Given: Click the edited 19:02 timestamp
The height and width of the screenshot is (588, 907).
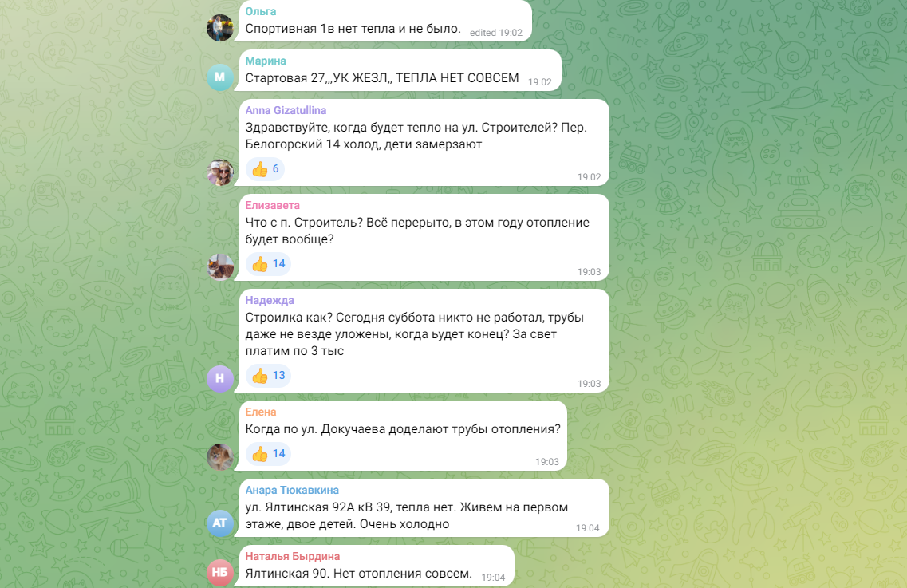Looking at the screenshot, I should click(495, 33).
